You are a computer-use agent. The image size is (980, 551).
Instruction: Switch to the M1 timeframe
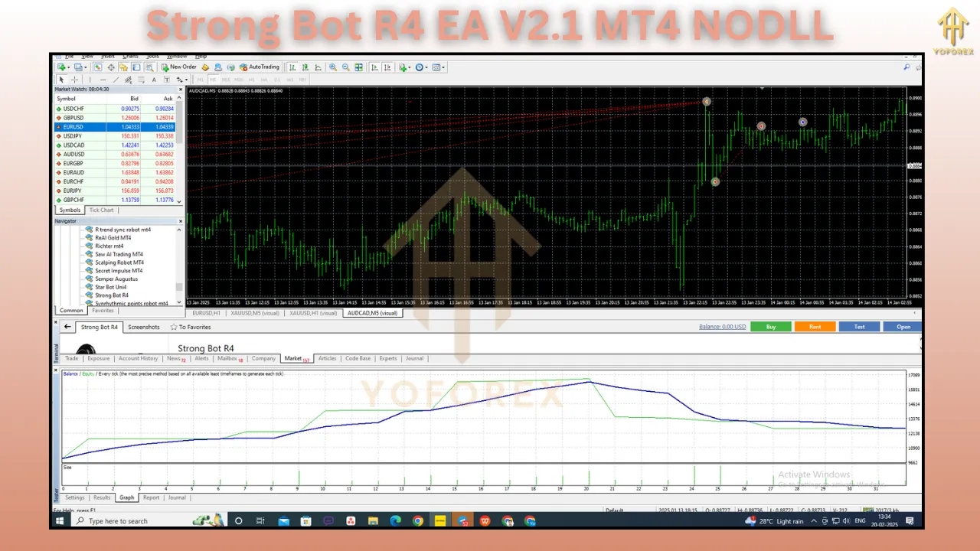tap(201, 80)
